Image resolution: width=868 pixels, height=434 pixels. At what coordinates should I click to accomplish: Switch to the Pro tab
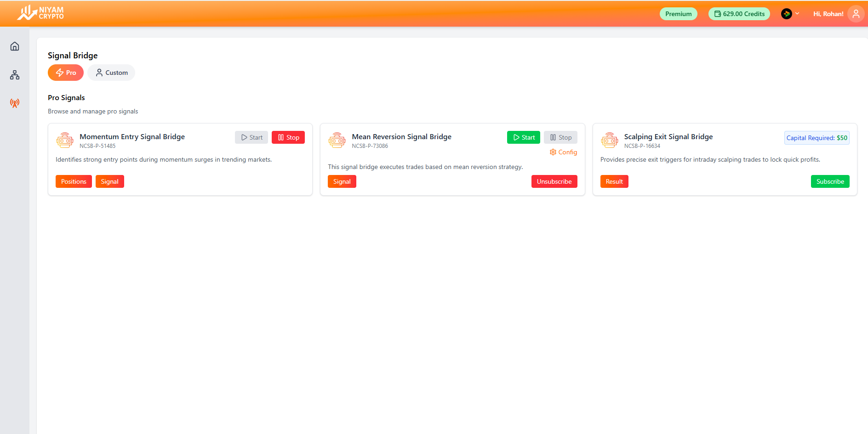(66, 73)
